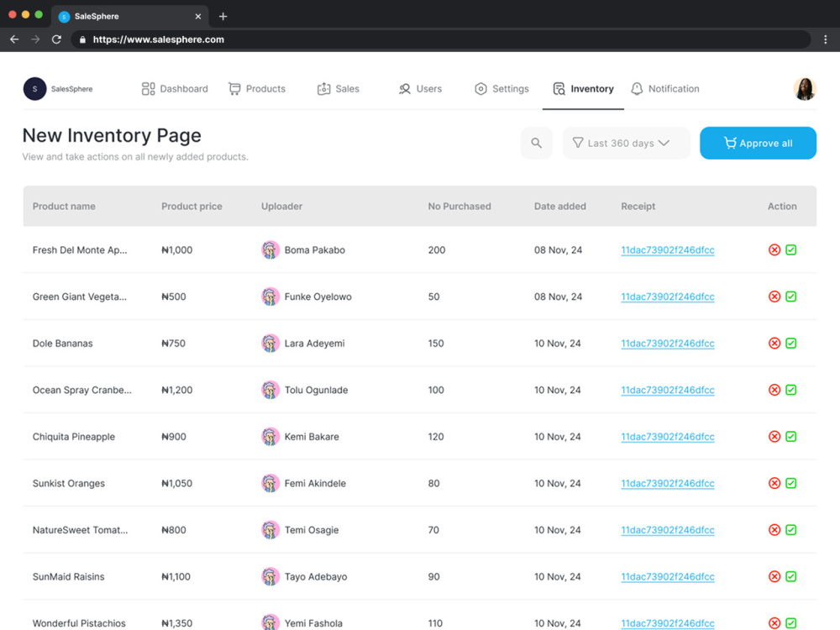The height and width of the screenshot is (630, 840).
Task: Approve the Fresh Del Monte product row
Action: [x=790, y=249]
